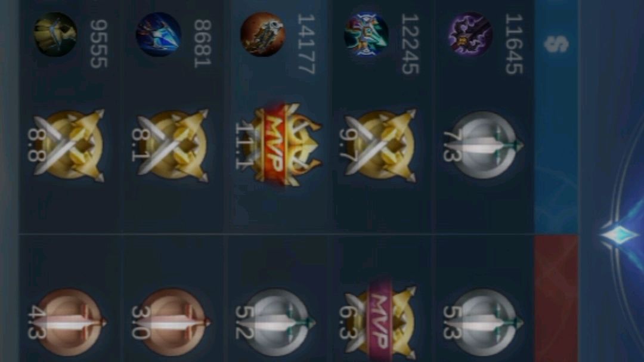Select the bronze medal rated 3.0
This screenshot has height=362, width=644.
171,323
